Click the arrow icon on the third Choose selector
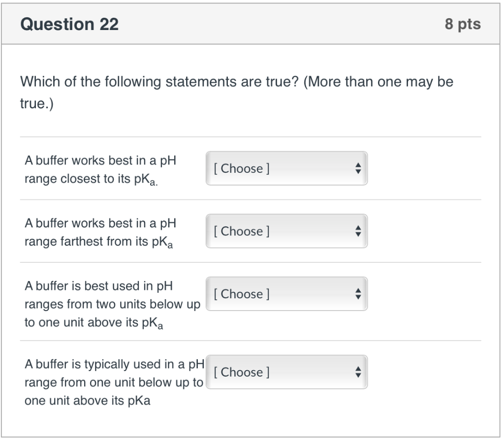This screenshot has height=442, width=504. pos(359,293)
